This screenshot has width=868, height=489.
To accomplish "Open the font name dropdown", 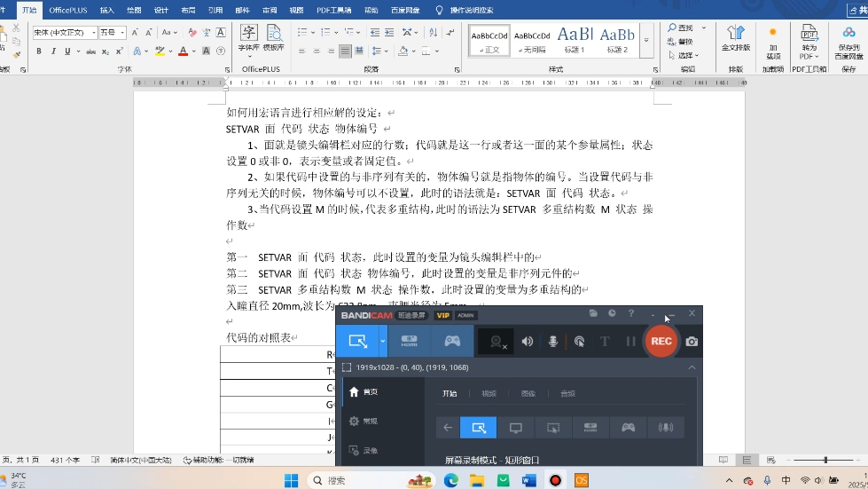I will point(94,33).
